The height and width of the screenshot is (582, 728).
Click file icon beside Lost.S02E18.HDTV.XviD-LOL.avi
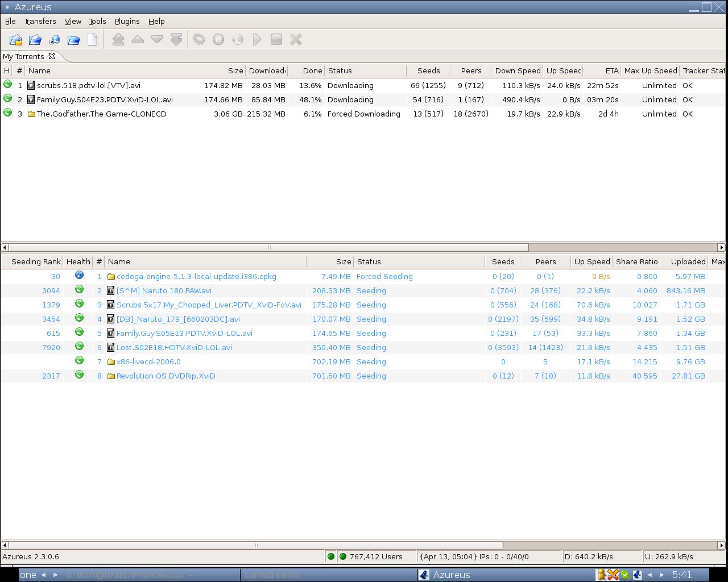coord(111,347)
